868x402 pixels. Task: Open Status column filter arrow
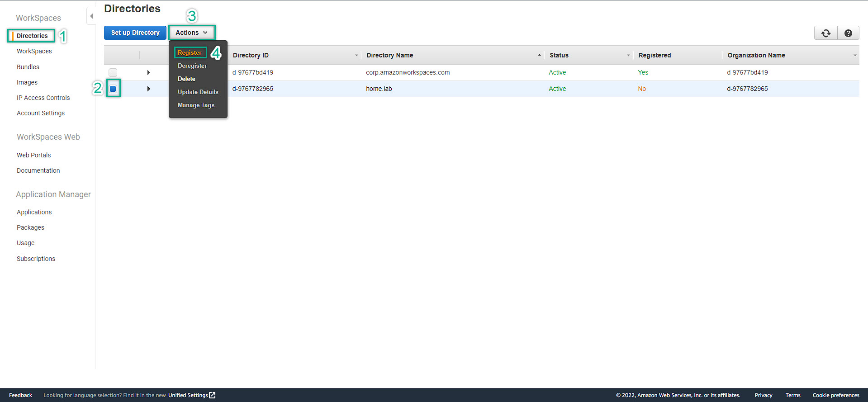click(628, 55)
